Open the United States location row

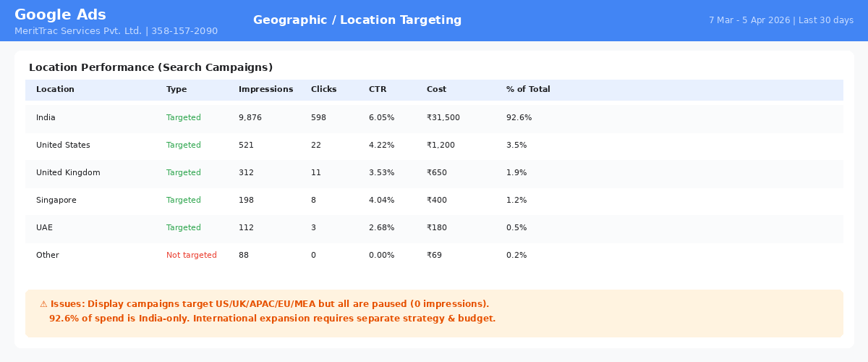pos(434,146)
